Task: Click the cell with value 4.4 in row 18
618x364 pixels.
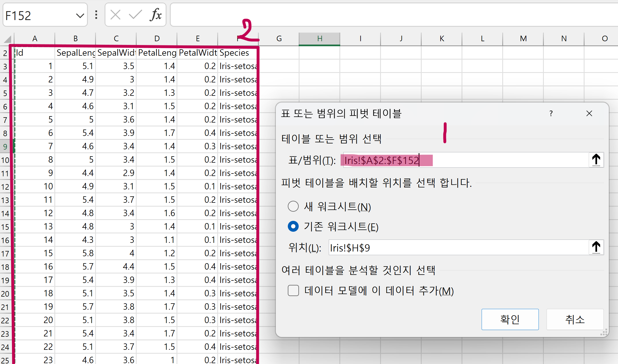Action: click(116, 267)
